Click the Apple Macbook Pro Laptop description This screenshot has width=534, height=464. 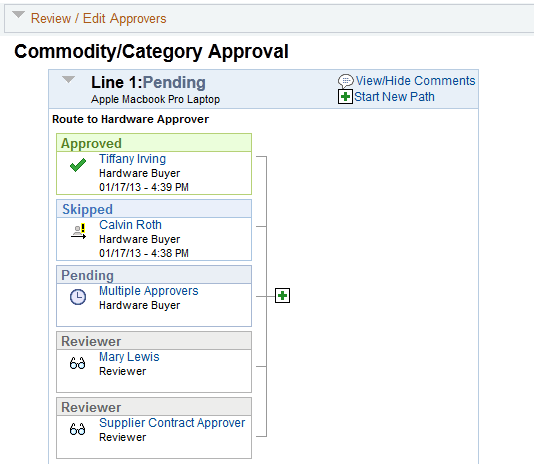coord(155,99)
